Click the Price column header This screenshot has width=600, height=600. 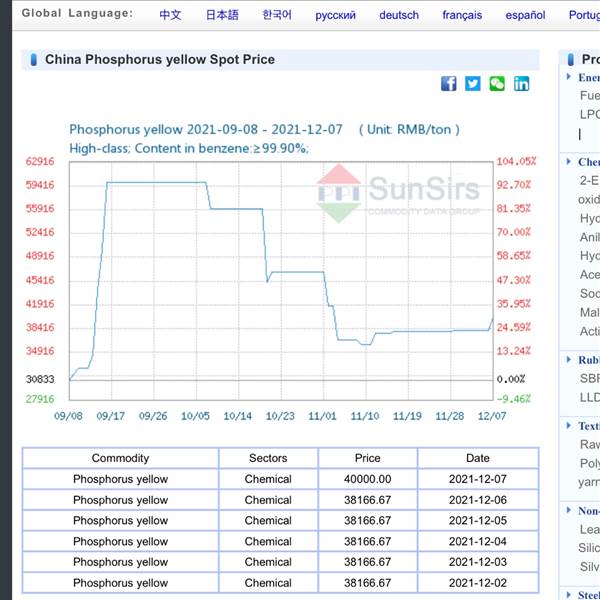(368, 458)
